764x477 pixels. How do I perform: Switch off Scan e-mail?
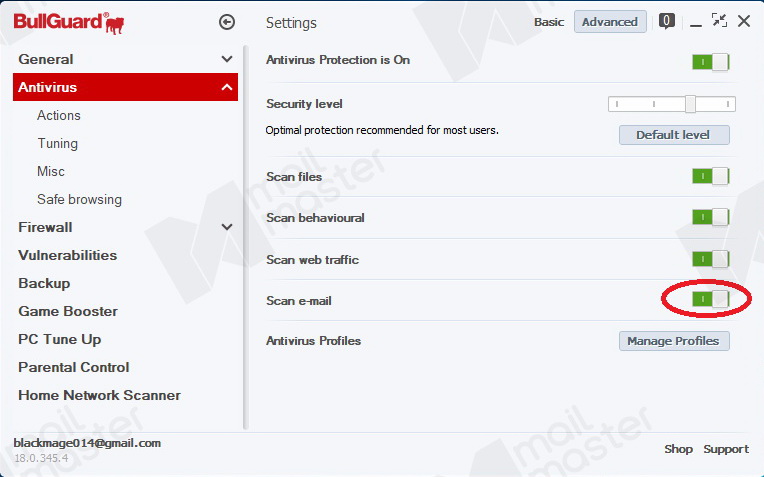[x=710, y=299]
